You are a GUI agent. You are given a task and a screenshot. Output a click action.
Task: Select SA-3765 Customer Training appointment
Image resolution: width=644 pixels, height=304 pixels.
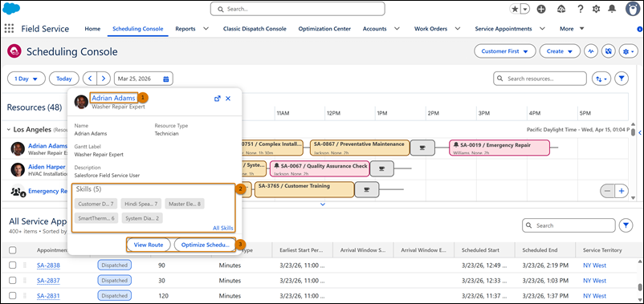pyautogui.click(x=304, y=189)
